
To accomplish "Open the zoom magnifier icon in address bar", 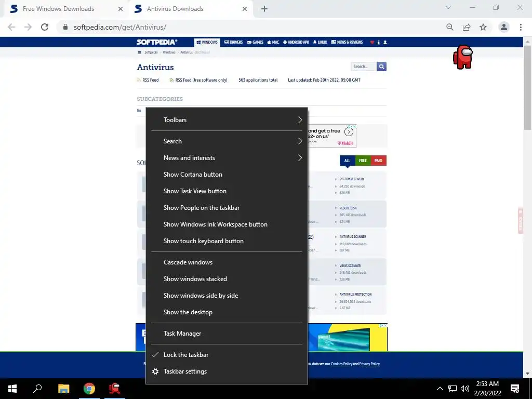I will [x=450, y=27].
